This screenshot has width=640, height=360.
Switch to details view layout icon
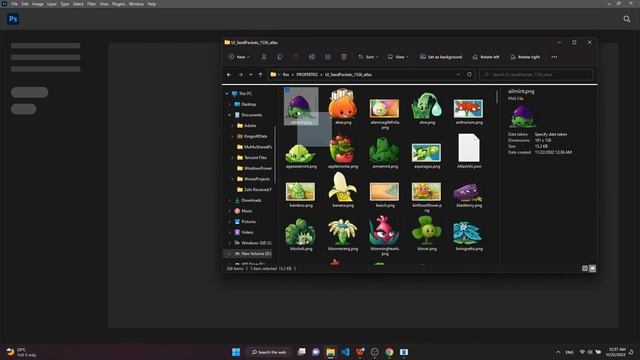[x=585, y=268]
